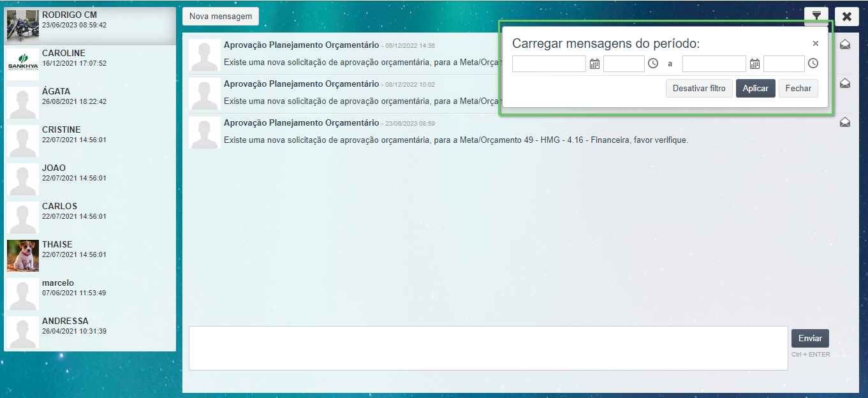The height and width of the screenshot is (398, 868).
Task: Apply the period filter with Aplicar
Action: pos(755,88)
